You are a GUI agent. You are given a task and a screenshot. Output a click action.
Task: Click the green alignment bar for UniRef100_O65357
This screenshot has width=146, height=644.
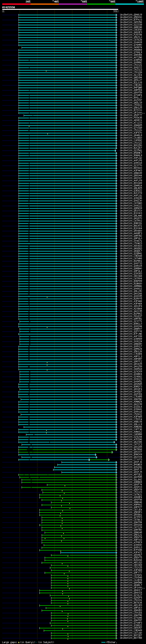(x=78, y=628)
